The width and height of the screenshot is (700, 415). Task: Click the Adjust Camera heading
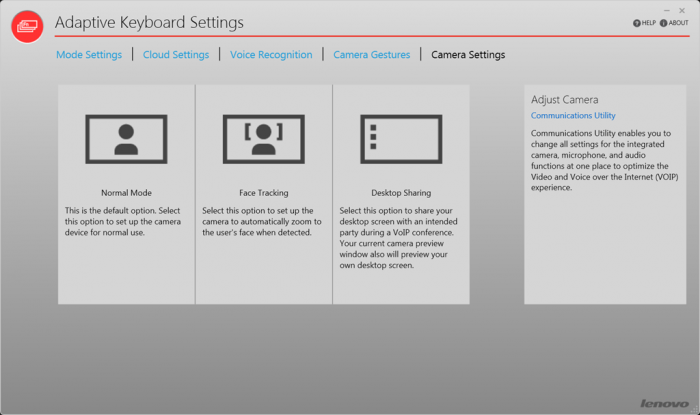click(564, 100)
